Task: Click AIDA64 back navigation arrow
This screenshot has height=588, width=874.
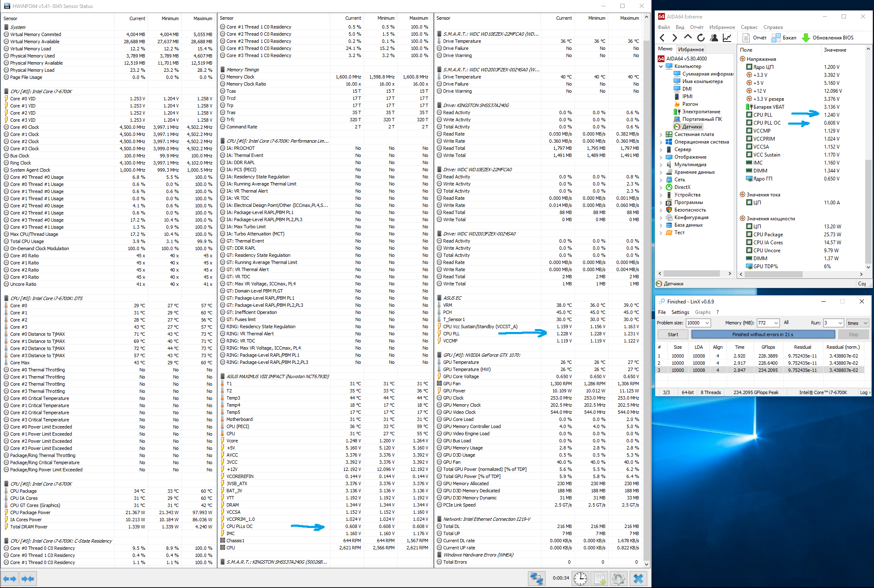Action: [x=662, y=38]
